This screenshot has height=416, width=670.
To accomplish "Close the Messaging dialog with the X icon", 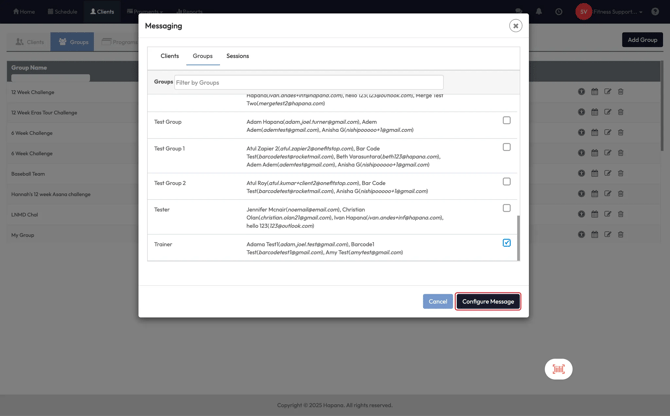I will point(515,26).
